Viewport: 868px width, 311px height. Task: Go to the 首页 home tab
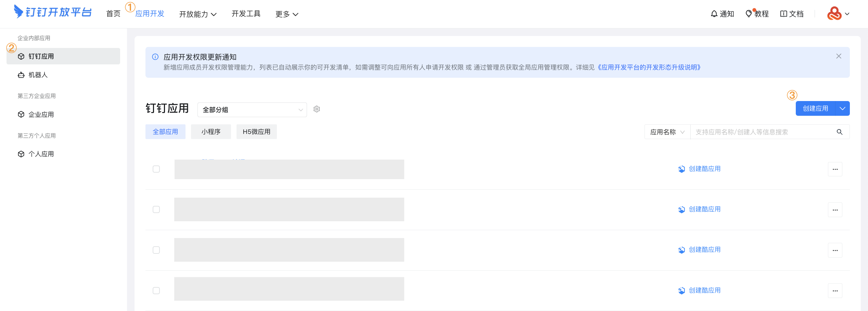(x=113, y=14)
